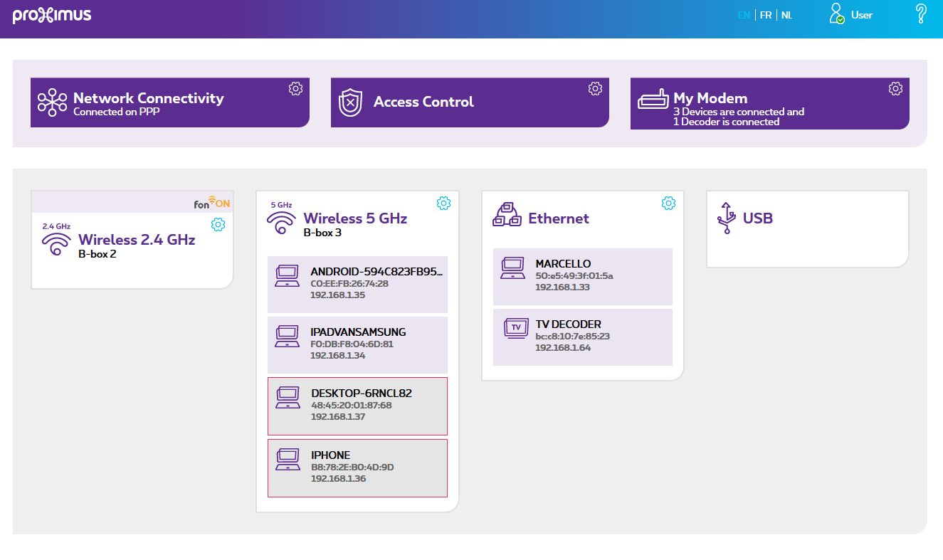Screen dimensions: 943x560
Task: Click the Access Control shield icon
Action: (x=350, y=102)
